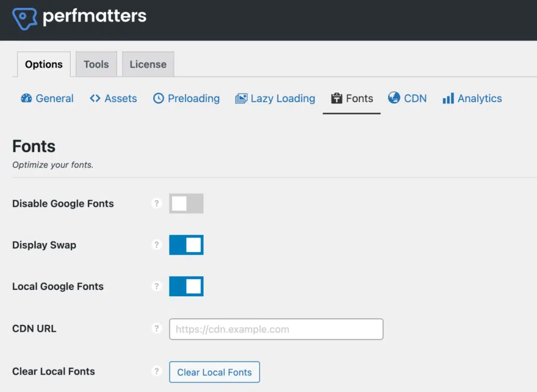Turn off the Local Google Fonts toggle
The height and width of the screenshot is (392, 537).
tap(186, 286)
